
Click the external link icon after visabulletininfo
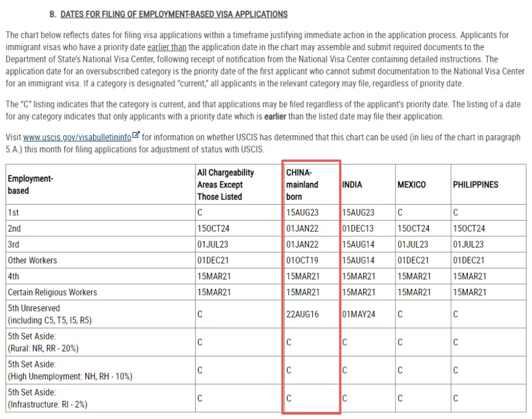tap(135, 136)
